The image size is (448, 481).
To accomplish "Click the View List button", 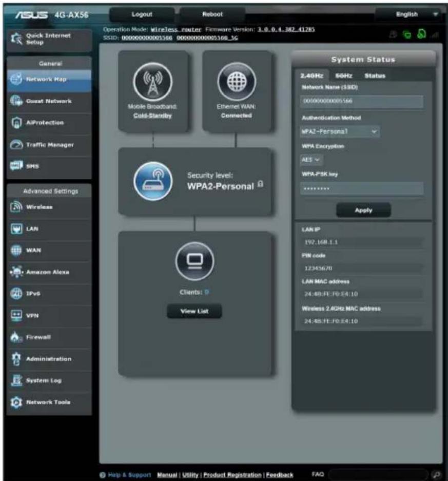I will 194,311.
